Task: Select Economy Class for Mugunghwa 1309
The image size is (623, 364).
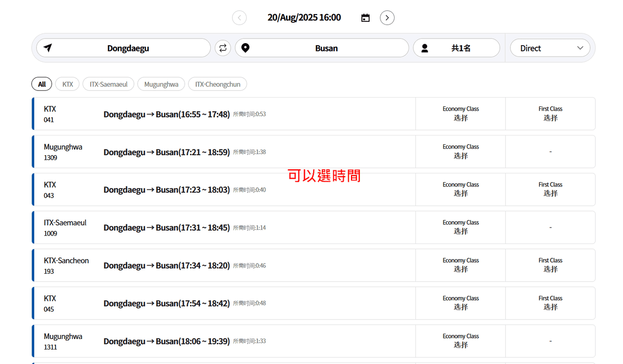Action: (x=461, y=152)
